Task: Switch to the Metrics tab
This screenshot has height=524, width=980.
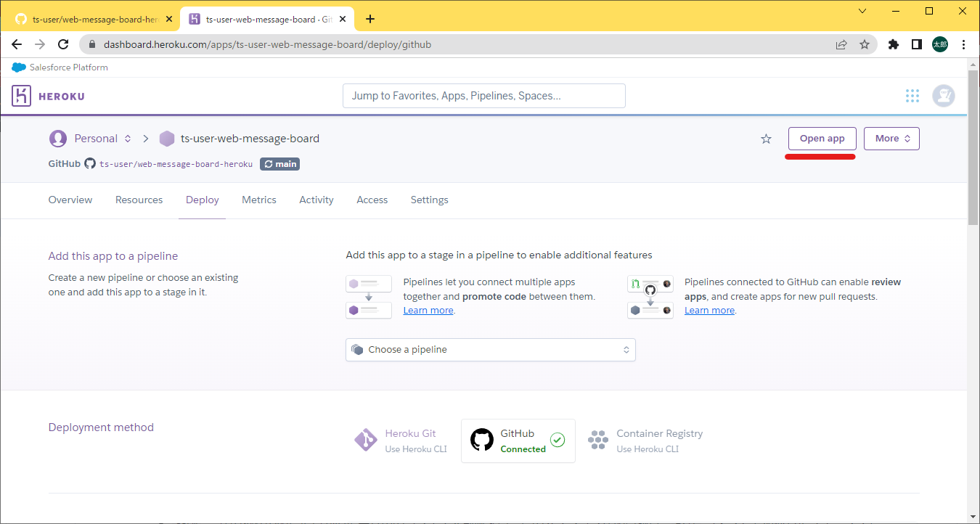Action: pyautogui.click(x=259, y=200)
